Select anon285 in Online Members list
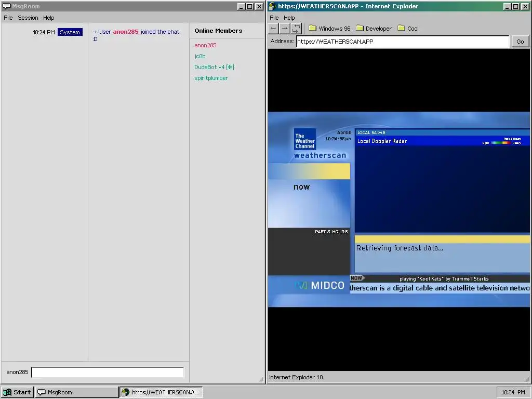 click(205, 45)
